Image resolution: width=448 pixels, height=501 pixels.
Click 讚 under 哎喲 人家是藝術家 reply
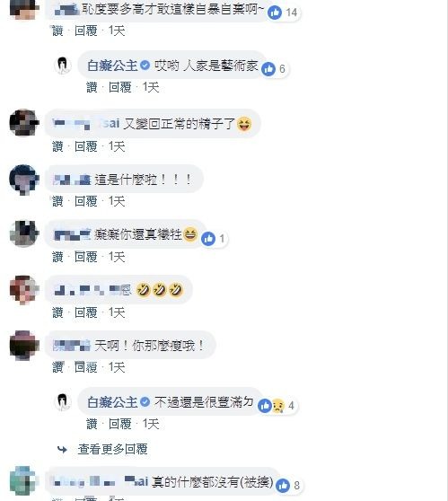pyautogui.click(x=92, y=87)
